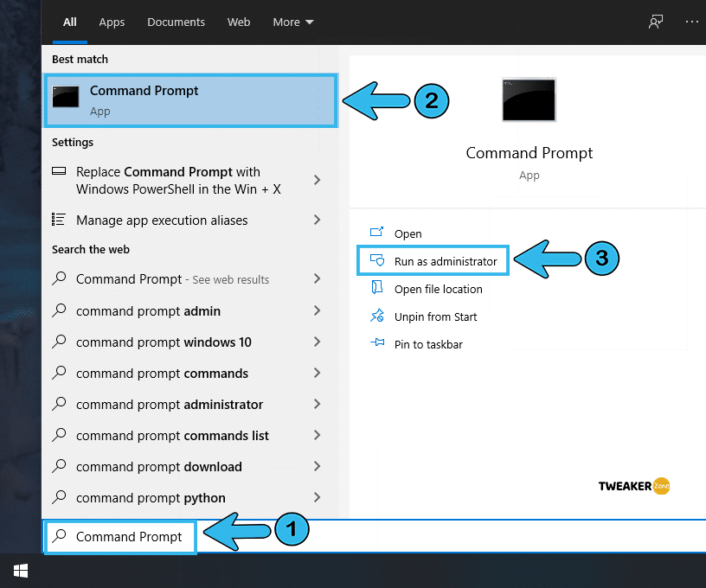The width and height of the screenshot is (706, 588).
Task: Open the feedback person icon
Action: [656, 22]
